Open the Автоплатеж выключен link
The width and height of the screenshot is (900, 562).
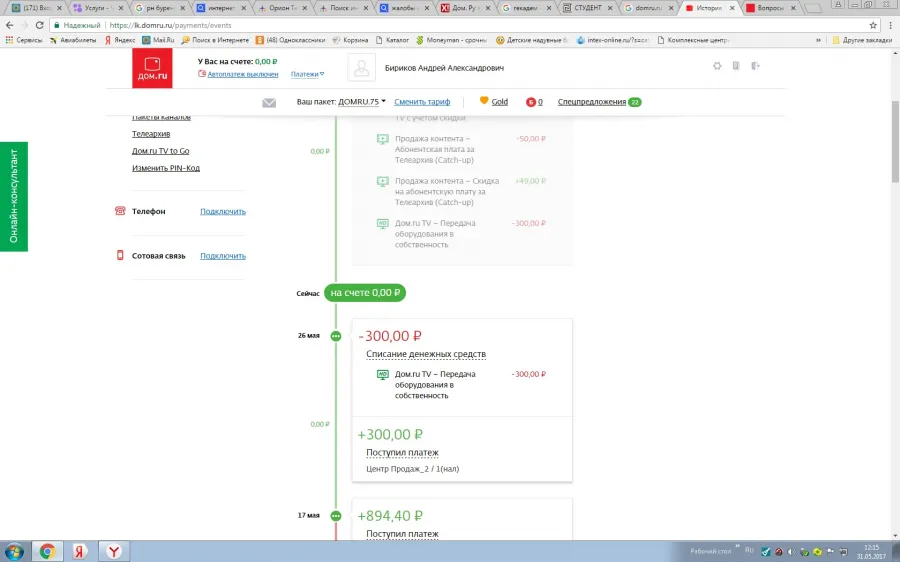[243, 74]
